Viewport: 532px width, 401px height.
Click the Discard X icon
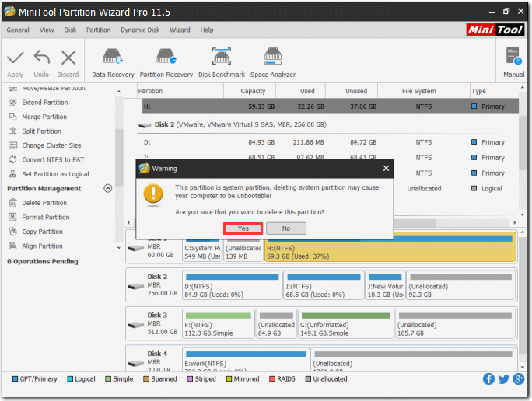click(68, 58)
